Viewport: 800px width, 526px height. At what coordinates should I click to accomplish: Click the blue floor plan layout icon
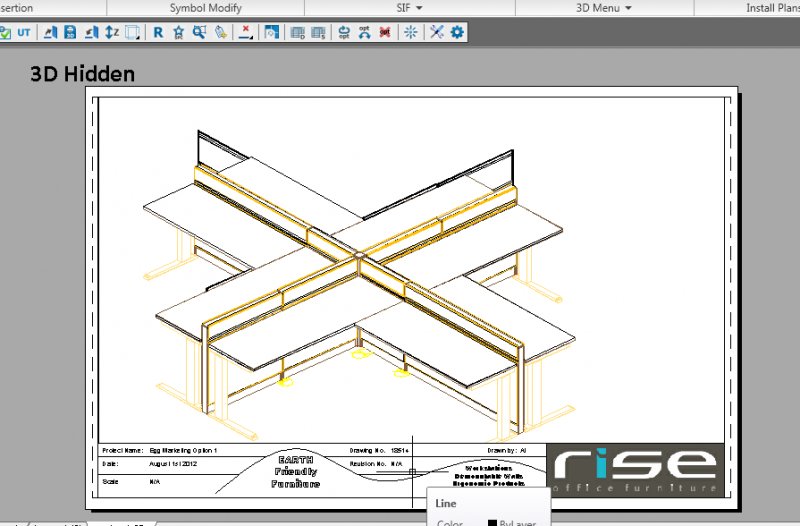tap(272, 33)
